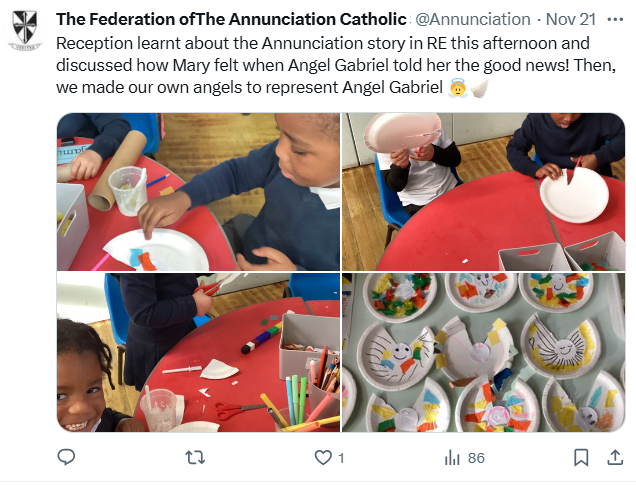Screen dimensions: 636x486
Task: Open photo of finished paper plate angels
Action: tap(483, 352)
